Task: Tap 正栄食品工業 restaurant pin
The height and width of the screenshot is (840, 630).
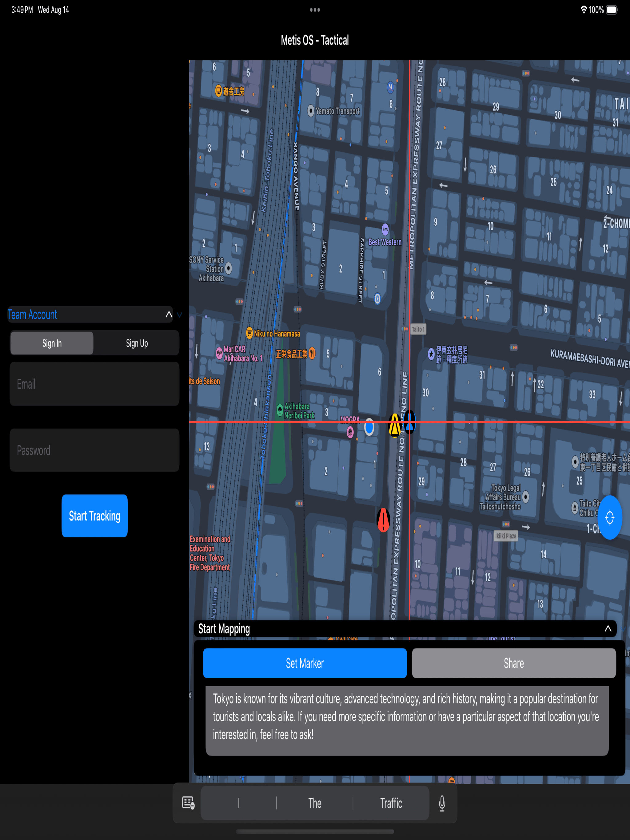Action: pos(312,354)
